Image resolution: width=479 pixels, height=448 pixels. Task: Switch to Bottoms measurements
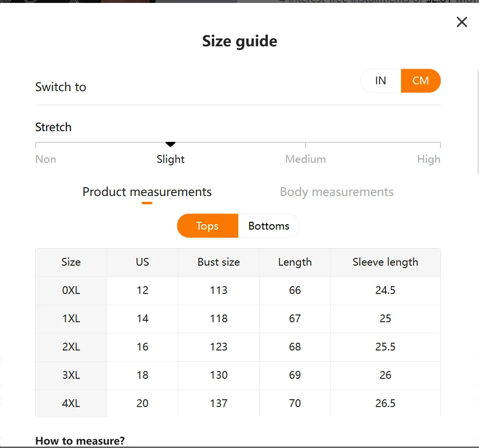[x=268, y=226]
